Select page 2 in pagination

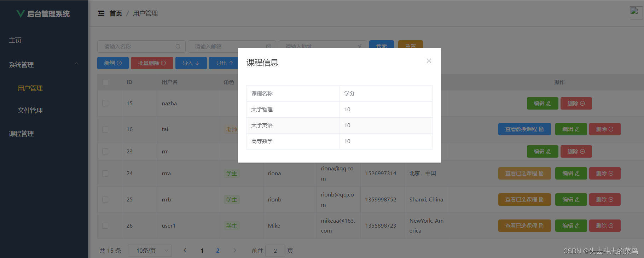[218, 251]
